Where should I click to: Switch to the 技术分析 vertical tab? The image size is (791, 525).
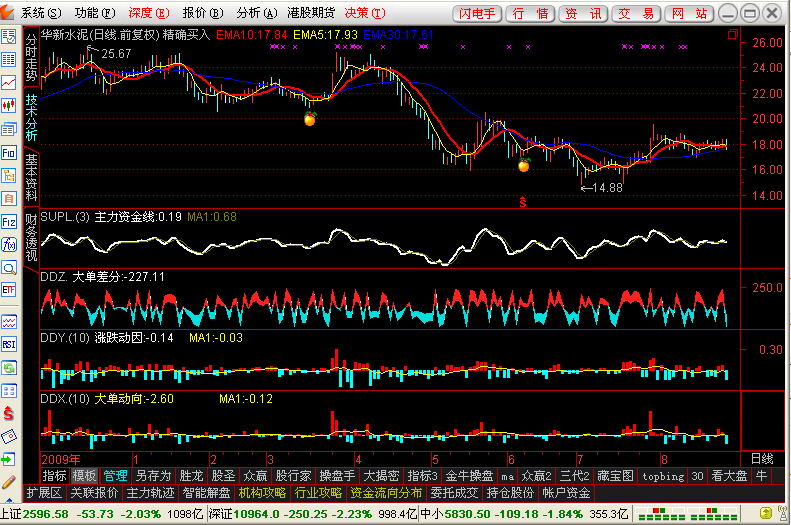31,117
